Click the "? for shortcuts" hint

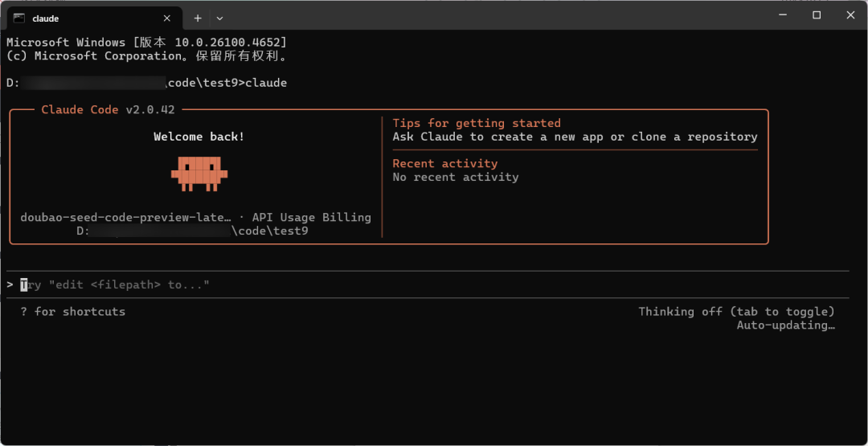(73, 311)
